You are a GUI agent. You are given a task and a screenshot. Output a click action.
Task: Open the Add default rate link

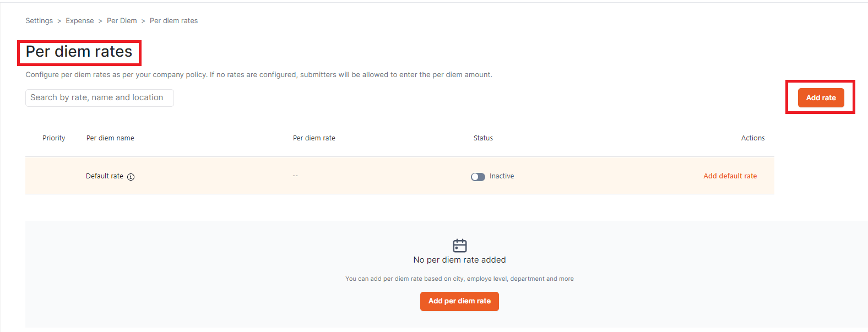pos(730,176)
